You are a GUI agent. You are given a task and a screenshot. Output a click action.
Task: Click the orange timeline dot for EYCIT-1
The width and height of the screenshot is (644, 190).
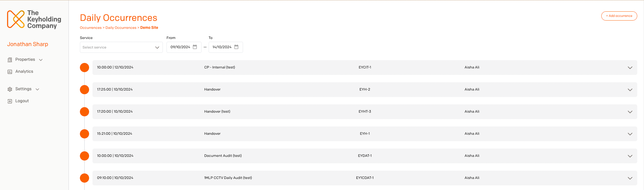pyautogui.click(x=84, y=68)
